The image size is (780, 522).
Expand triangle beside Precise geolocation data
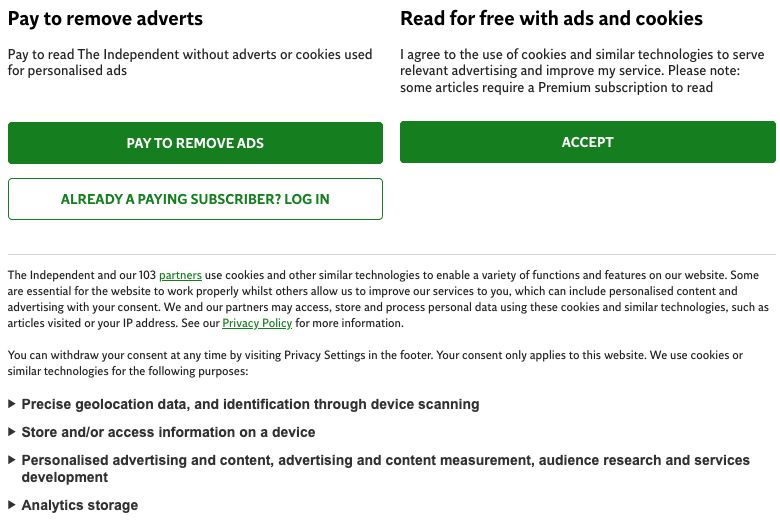(12, 405)
